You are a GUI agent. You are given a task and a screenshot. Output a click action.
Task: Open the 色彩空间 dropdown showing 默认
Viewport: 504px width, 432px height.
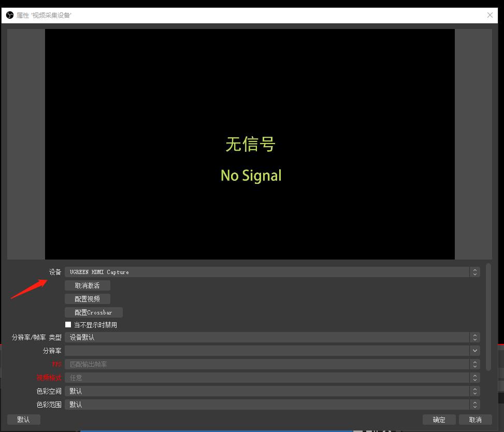[269, 391]
